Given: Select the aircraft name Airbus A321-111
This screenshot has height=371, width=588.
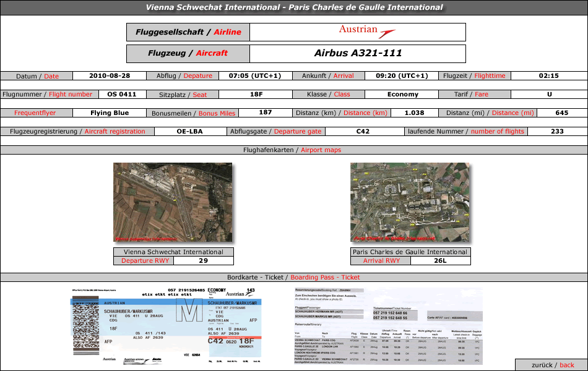Looking at the screenshot, I should [358, 53].
